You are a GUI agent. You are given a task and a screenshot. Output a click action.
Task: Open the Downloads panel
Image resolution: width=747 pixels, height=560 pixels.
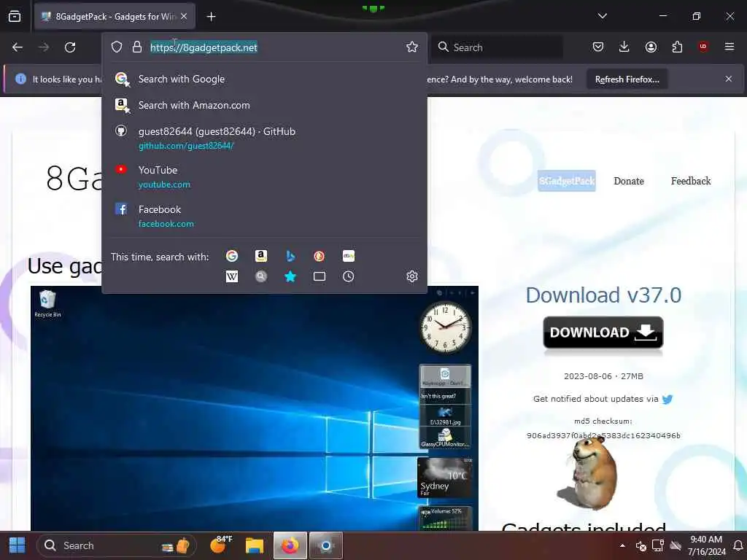point(624,47)
